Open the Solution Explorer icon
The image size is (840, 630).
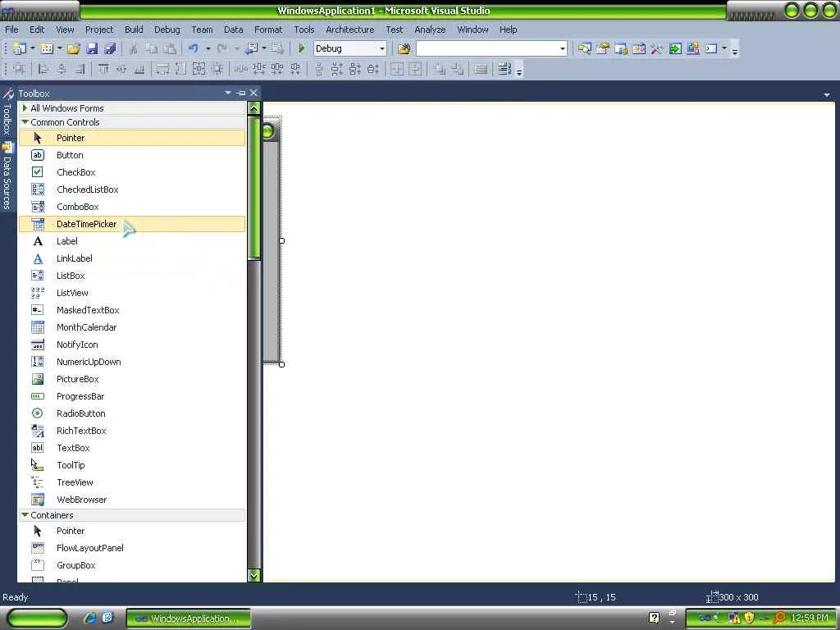point(584,48)
